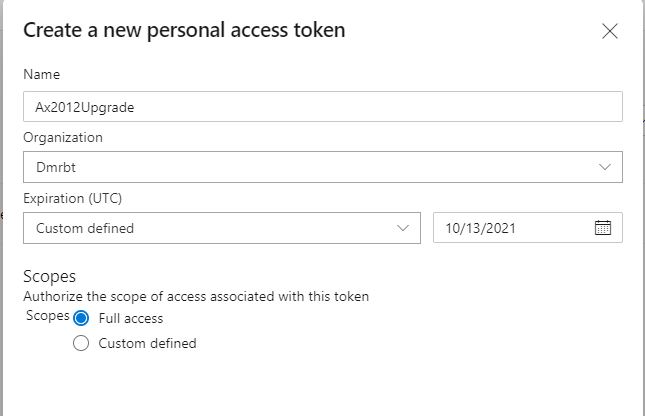Click the 10/13/2021 expiration date field

(528, 228)
